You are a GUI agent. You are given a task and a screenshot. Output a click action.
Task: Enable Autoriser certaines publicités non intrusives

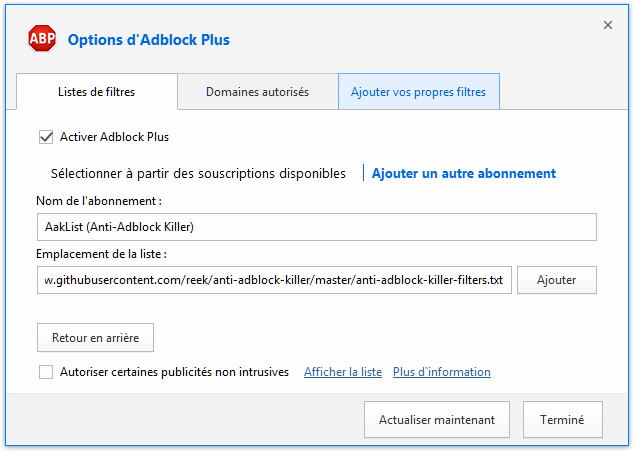point(46,372)
